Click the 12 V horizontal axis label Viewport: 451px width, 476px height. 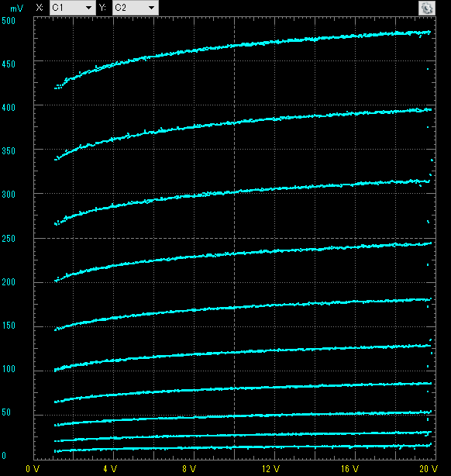pyautogui.click(x=270, y=469)
